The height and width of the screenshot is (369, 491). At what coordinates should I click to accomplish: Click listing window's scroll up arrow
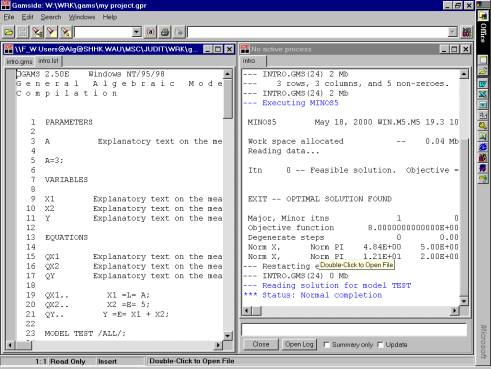point(228,74)
